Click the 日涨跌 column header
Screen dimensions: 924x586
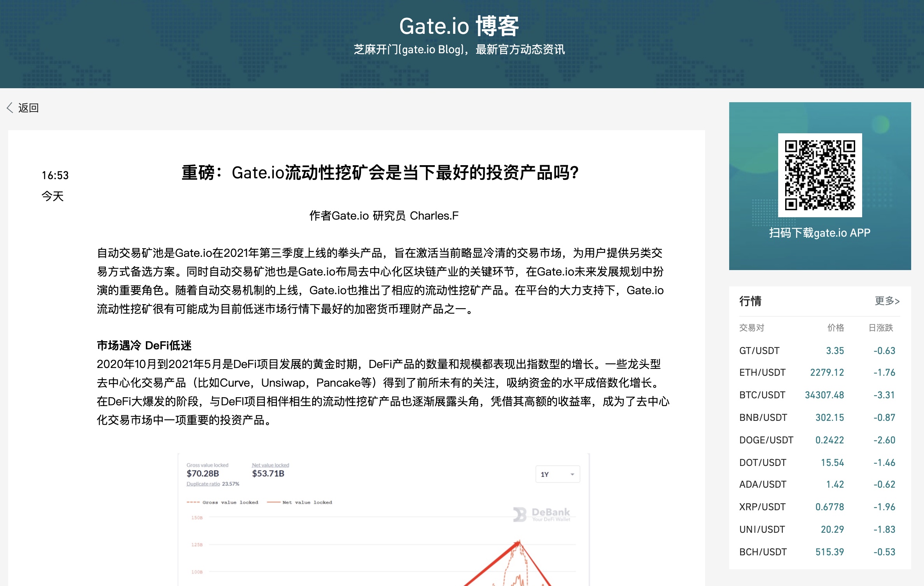881,328
